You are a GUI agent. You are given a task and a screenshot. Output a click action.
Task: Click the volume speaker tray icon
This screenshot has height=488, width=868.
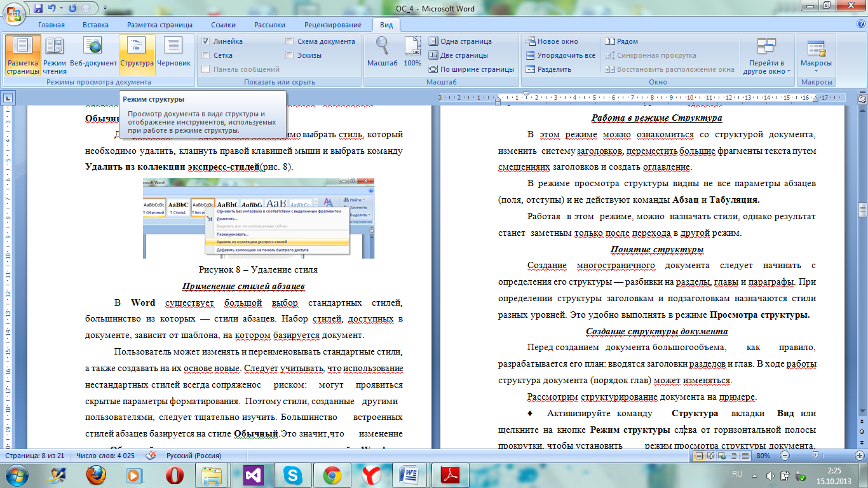pyautogui.click(x=770, y=475)
